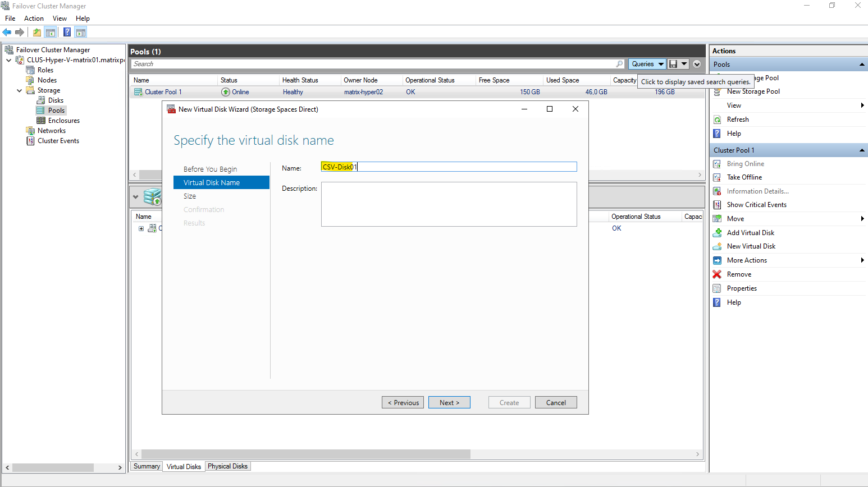The height and width of the screenshot is (487, 868).
Task: Open the Action menu
Action: click(x=34, y=19)
